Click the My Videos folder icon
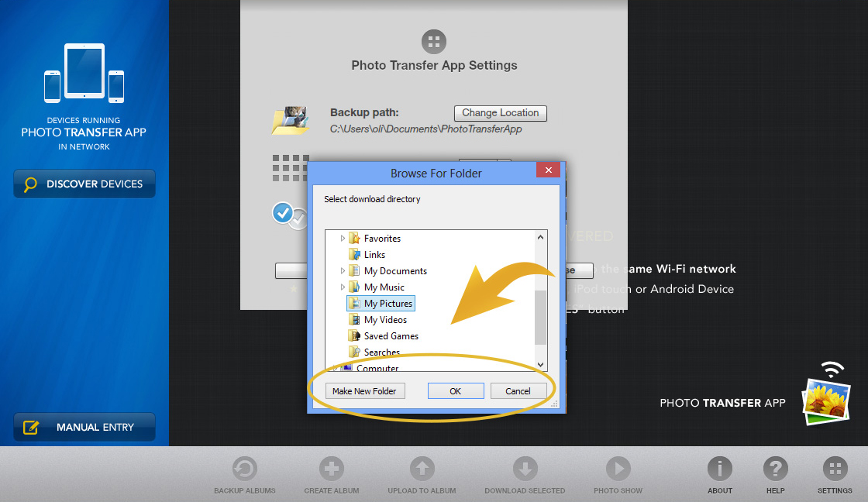The width and height of the screenshot is (868, 502). tap(354, 320)
